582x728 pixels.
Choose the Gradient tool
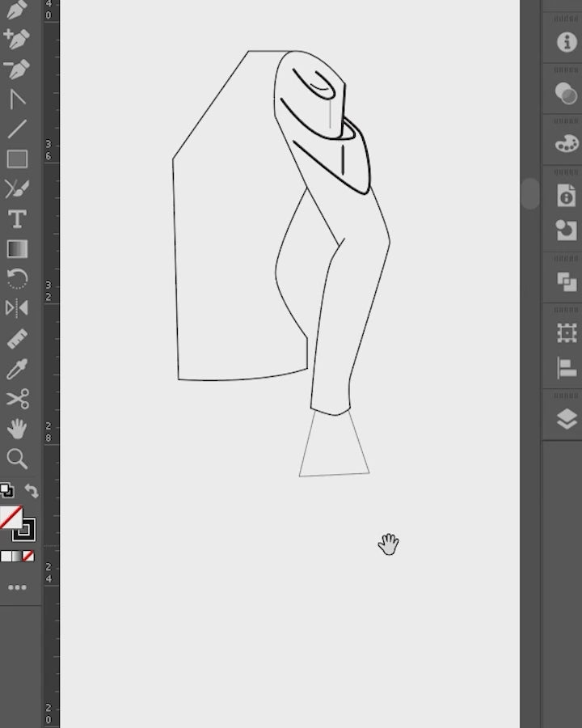tap(17, 249)
